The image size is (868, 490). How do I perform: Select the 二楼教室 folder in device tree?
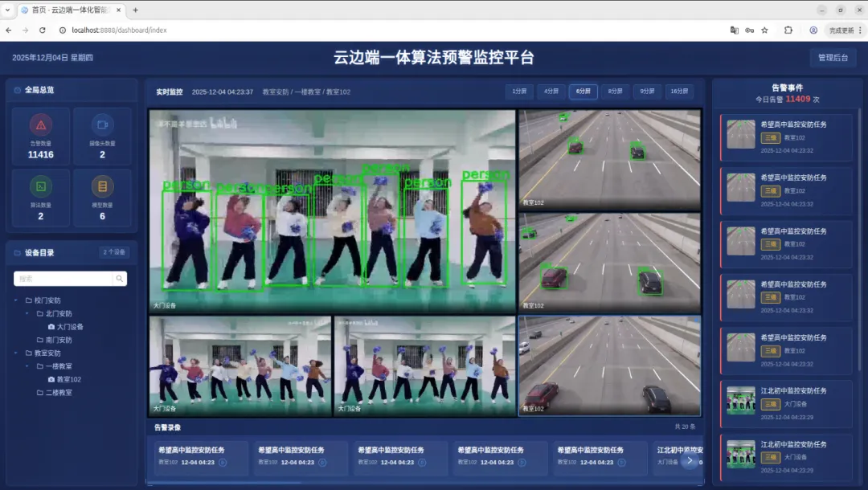point(55,393)
